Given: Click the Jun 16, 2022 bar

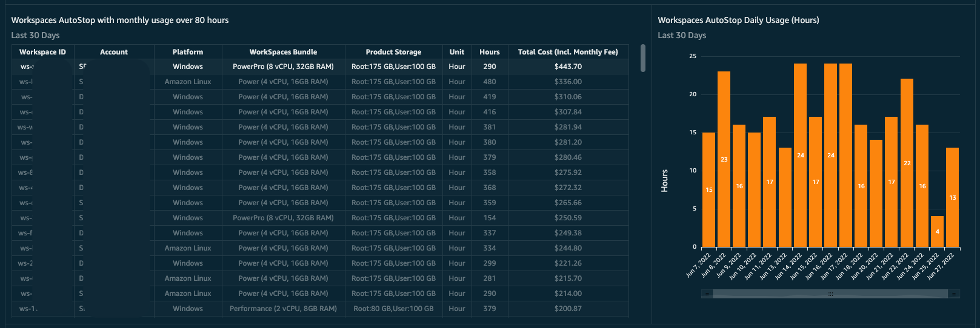Looking at the screenshot, I should [x=830, y=156].
